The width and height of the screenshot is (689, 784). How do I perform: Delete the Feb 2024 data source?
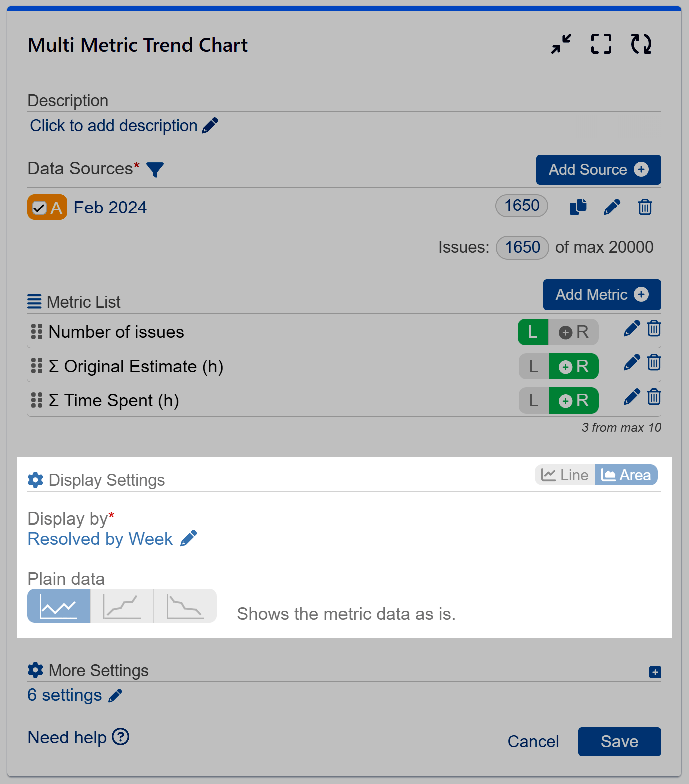pos(645,207)
